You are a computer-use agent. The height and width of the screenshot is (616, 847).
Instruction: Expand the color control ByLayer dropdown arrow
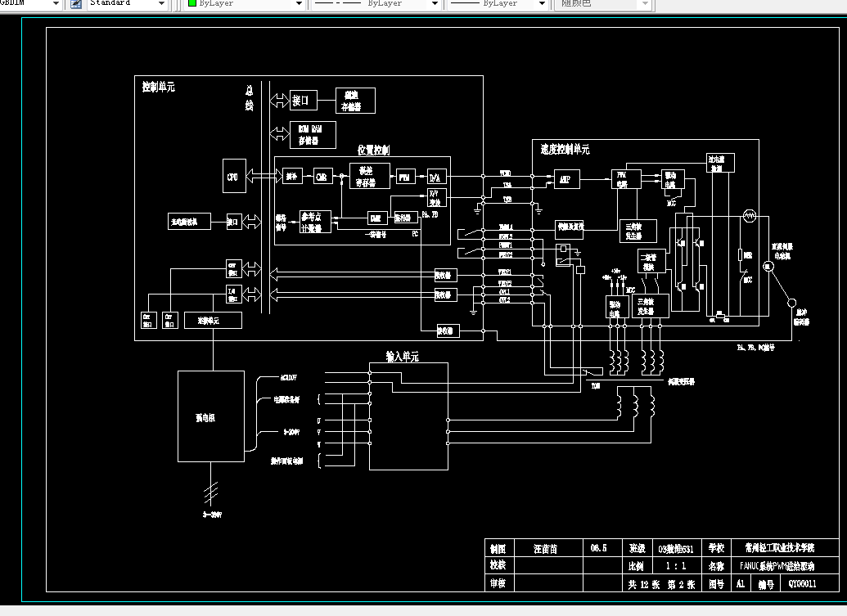pos(299,4)
